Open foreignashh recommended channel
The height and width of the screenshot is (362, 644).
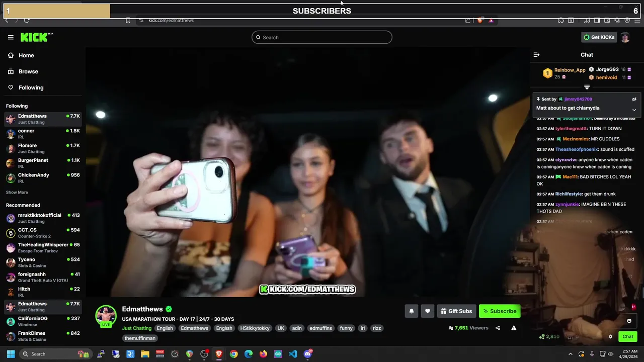tap(43, 277)
